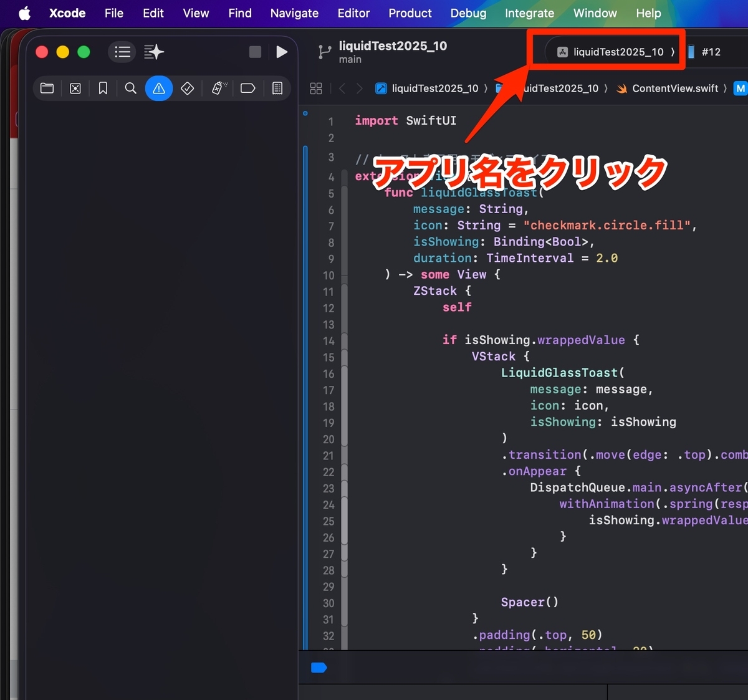Open the Source Control navigator
Viewport: 748px width, 700px height.
click(75, 89)
